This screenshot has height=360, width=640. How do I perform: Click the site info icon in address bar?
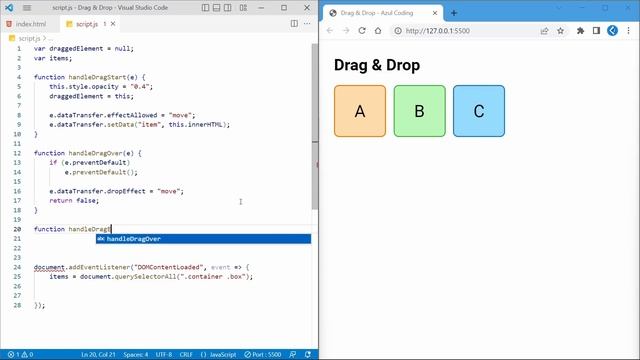tap(398, 31)
